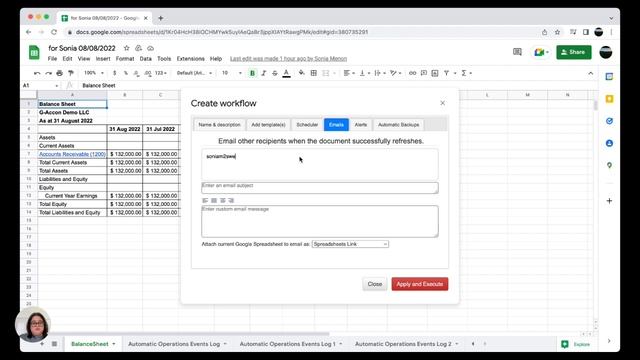The width and height of the screenshot is (640, 360).
Task: Switch to Scheduler tab
Action: (x=307, y=124)
